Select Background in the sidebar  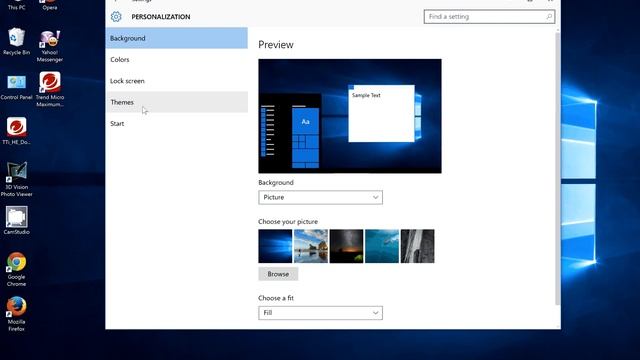coord(176,38)
